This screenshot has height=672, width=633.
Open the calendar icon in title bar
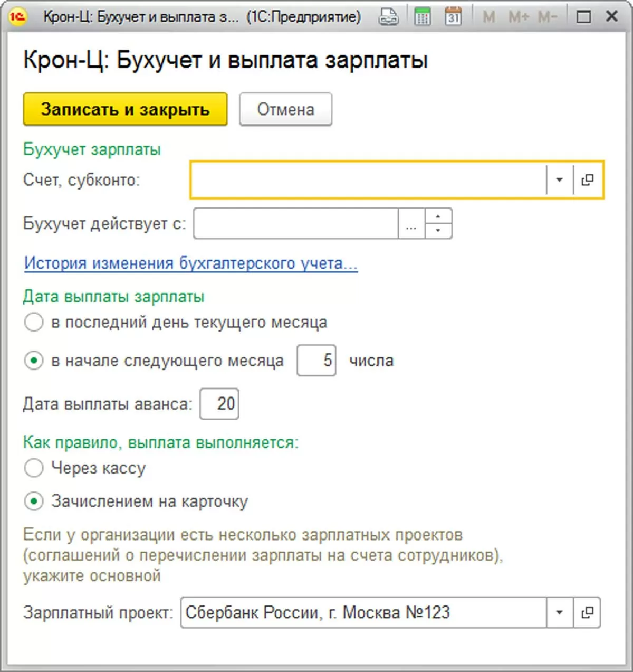(453, 17)
